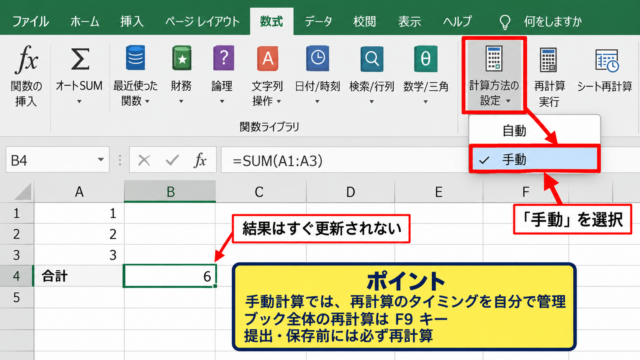Screen dimensions: 640x360
Task: Click the オートSUM sigma icon
Action: (x=80, y=60)
